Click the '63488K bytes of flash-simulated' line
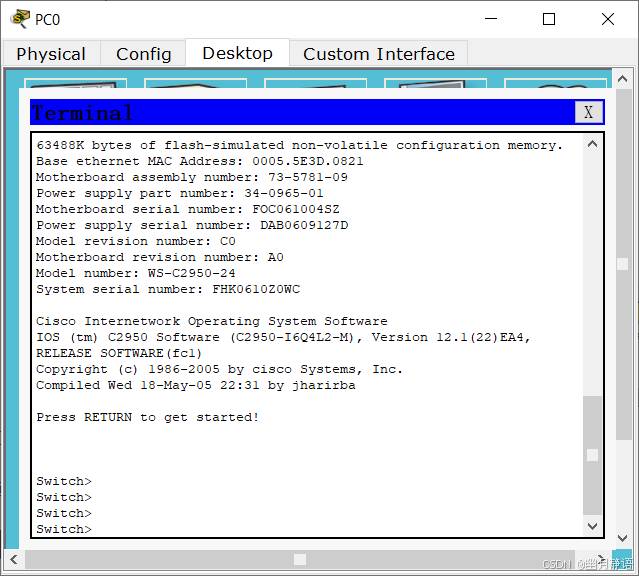 [x=300, y=145]
